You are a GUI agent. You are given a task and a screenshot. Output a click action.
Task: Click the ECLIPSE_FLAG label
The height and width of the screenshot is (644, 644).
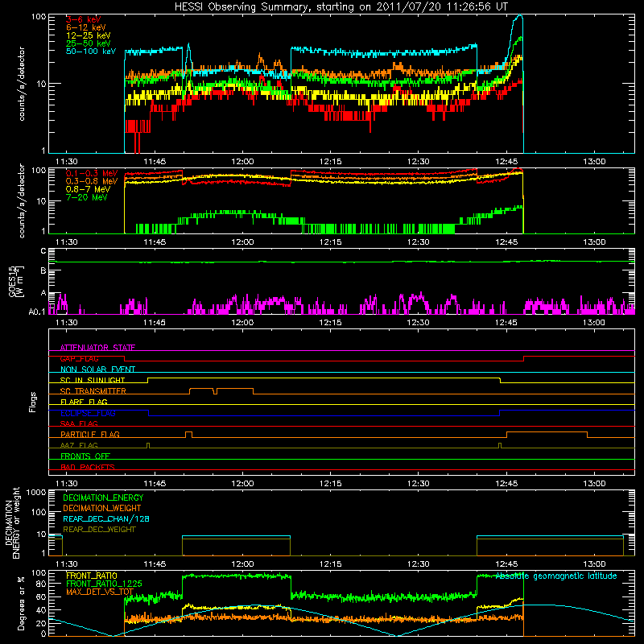click(x=88, y=413)
